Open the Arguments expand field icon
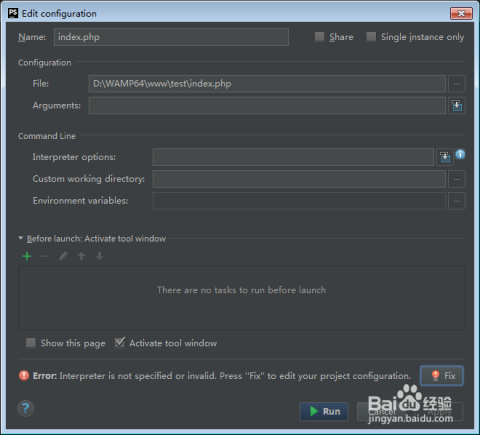 pyautogui.click(x=457, y=105)
